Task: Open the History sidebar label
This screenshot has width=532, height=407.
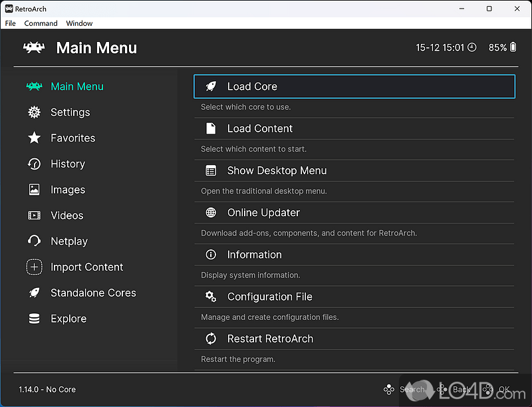Action: click(68, 164)
